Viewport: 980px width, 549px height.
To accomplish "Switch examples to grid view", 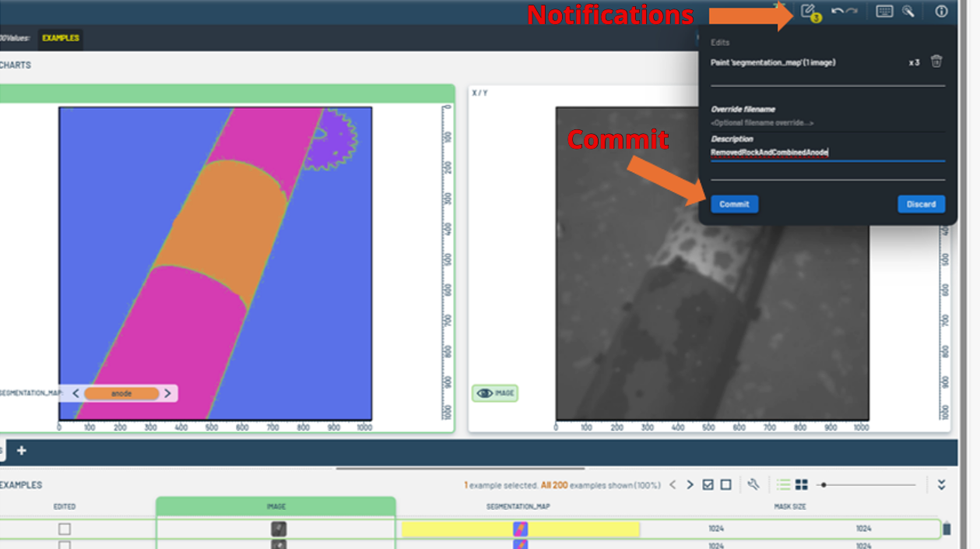I will pos(802,484).
